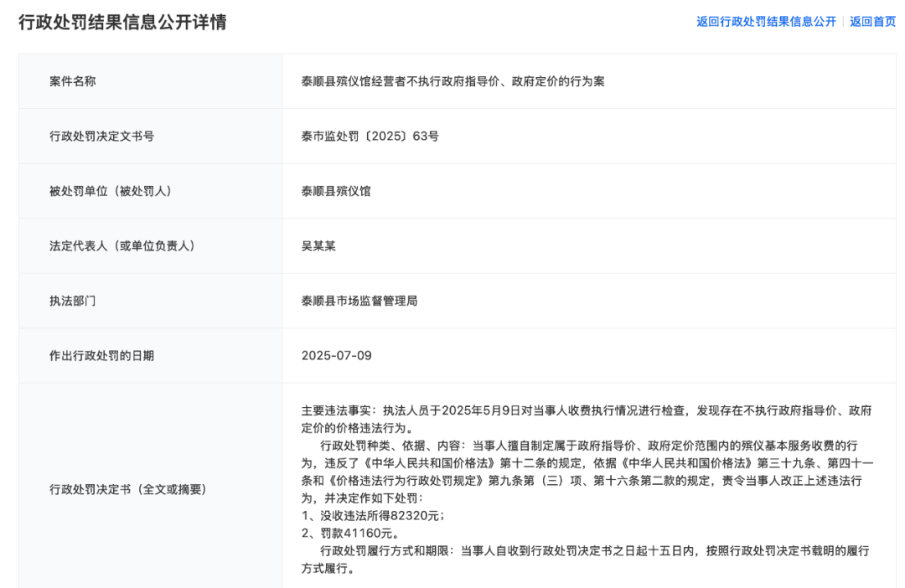This screenshot has width=905, height=588.
Task: Open the 返回首页 link
Action: pos(872,22)
